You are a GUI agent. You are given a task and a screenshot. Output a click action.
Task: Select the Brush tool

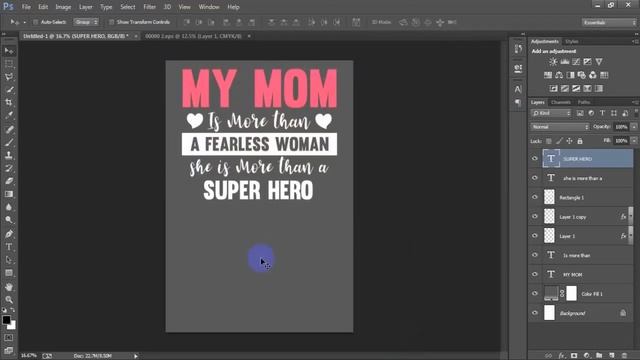pos(9,142)
